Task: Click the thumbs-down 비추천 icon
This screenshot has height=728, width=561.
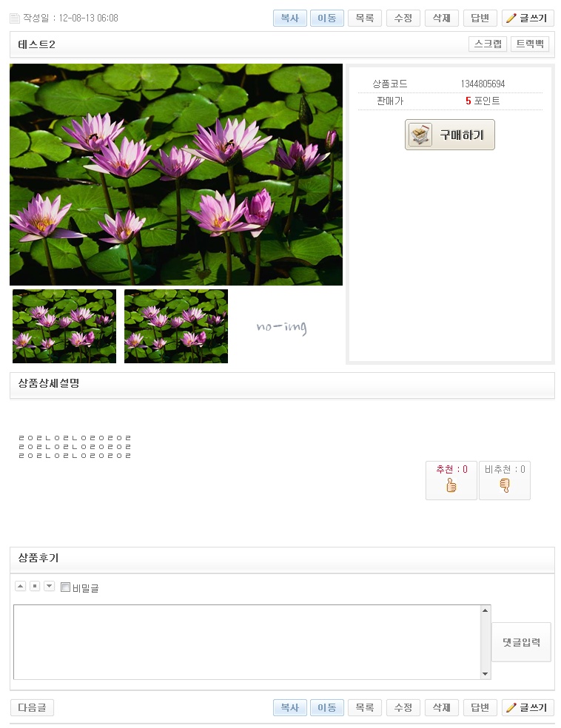Action: pos(504,485)
